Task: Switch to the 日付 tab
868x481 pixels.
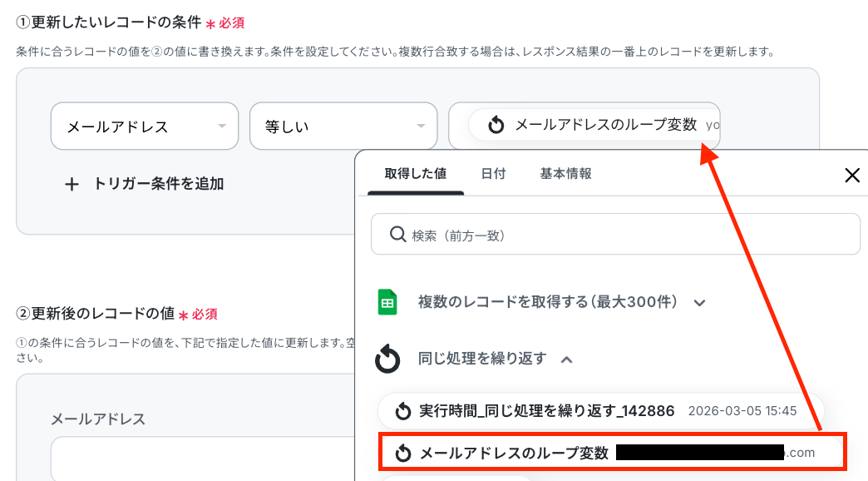Action: click(493, 174)
